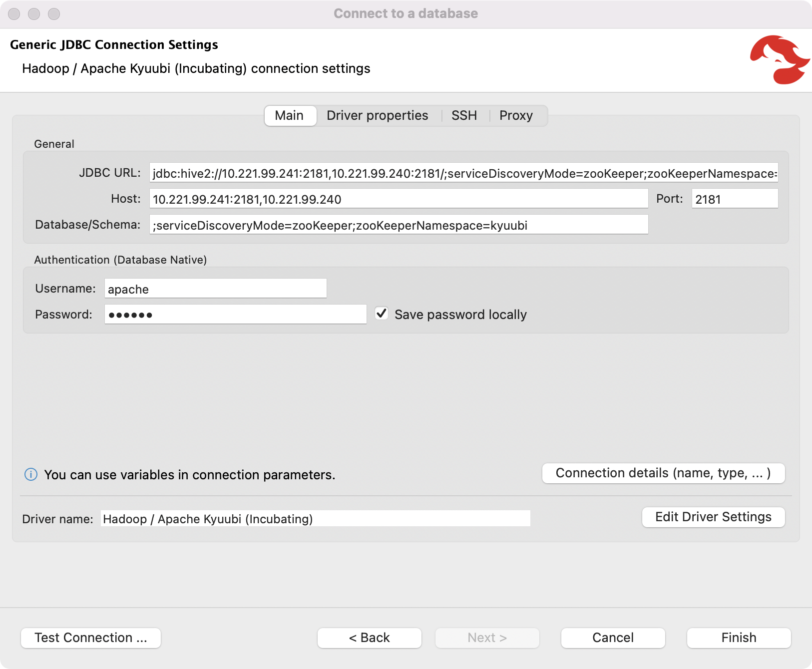Click Test Connection button
The height and width of the screenshot is (669, 812).
pyautogui.click(x=91, y=638)
